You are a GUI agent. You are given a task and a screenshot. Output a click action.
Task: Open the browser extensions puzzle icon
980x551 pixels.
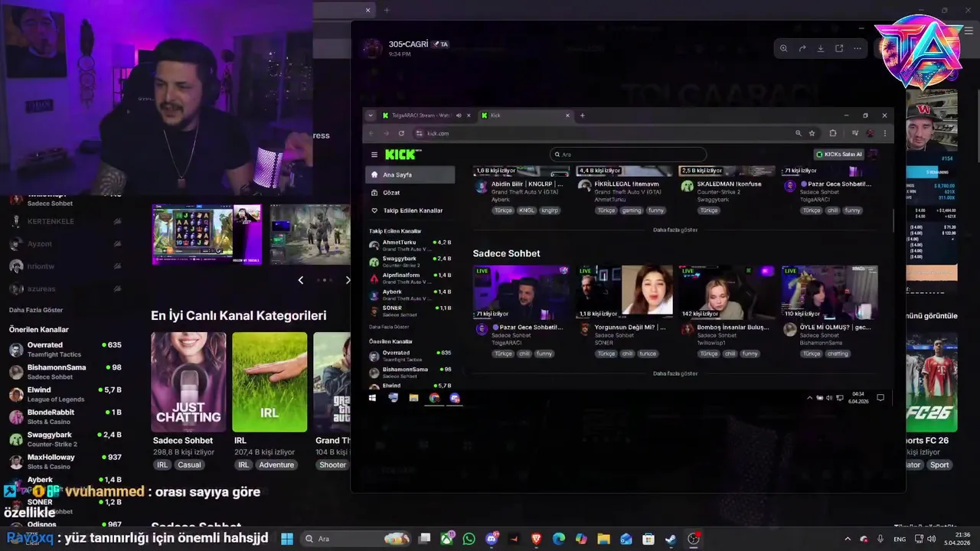click(x=833, y=133)
